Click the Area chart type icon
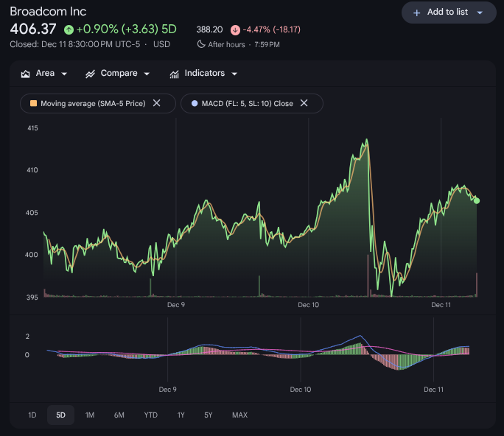The height and width of the screenshot is (436, 504). coord(25,74)
